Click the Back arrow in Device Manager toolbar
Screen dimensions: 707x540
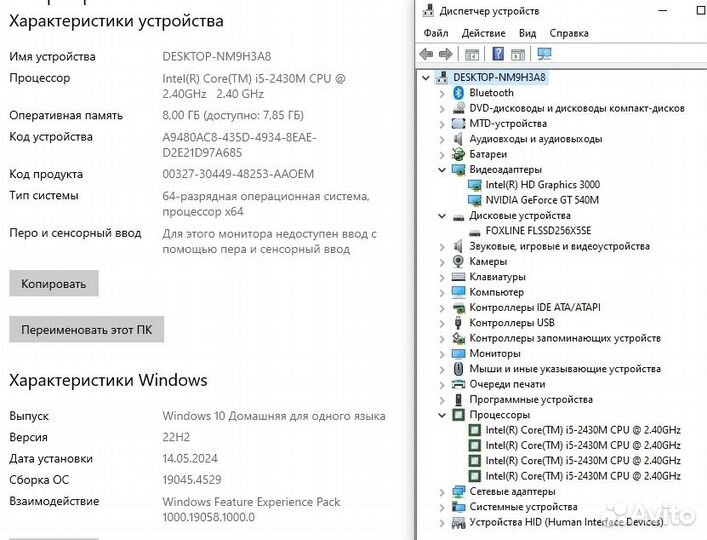[427, 54]
